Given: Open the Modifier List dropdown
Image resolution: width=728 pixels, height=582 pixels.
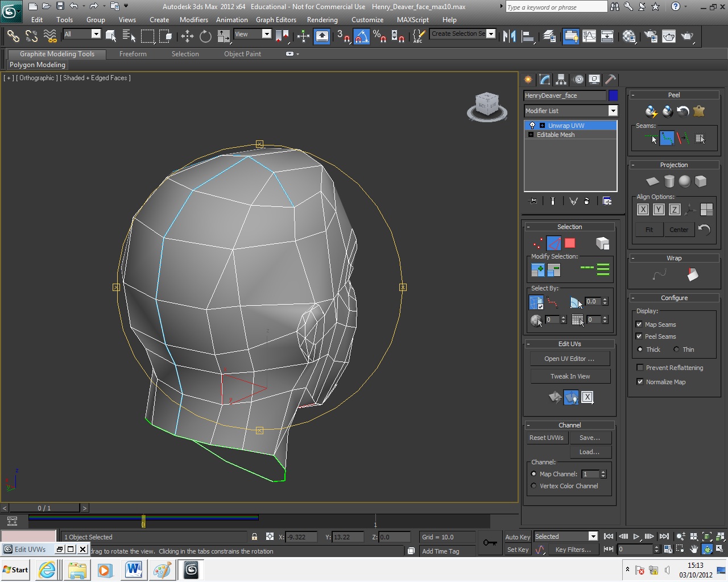Looking at the screenshot, I should click(x=613, y=110).
